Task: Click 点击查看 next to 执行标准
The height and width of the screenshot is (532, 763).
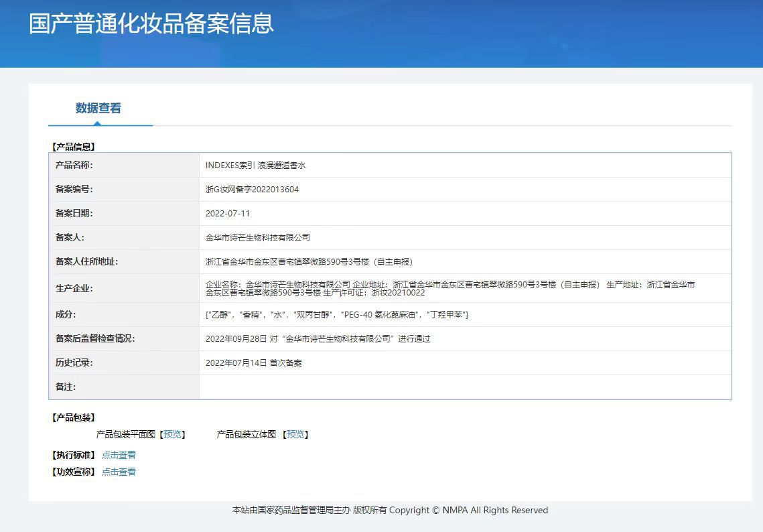Action: pos(119,455)
